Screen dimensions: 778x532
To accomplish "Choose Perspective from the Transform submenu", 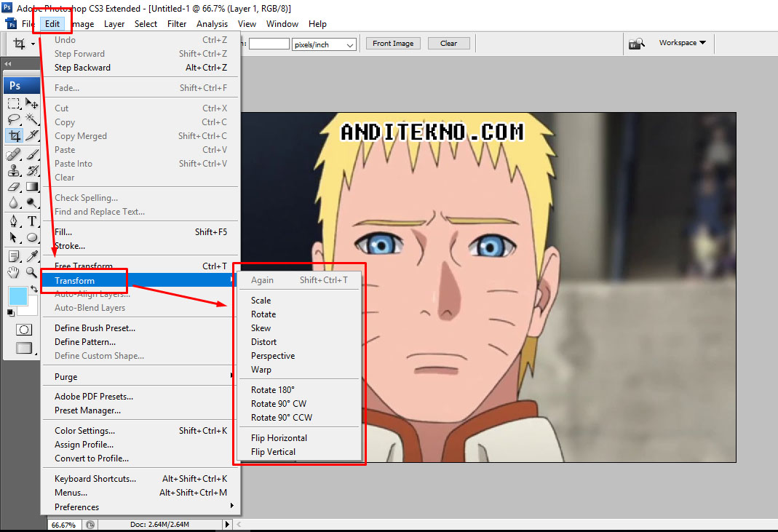I will [299, 356].
